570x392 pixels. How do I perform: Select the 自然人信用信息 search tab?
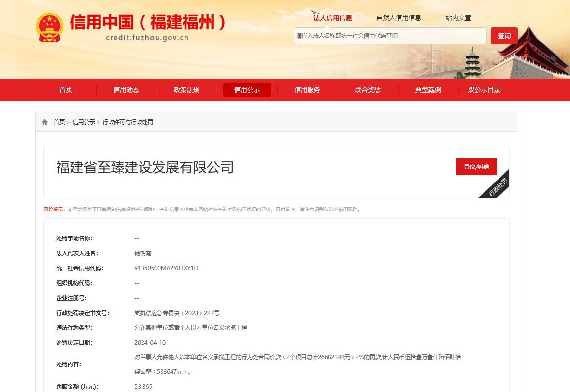pyautogui.click(x=399, y=18)
